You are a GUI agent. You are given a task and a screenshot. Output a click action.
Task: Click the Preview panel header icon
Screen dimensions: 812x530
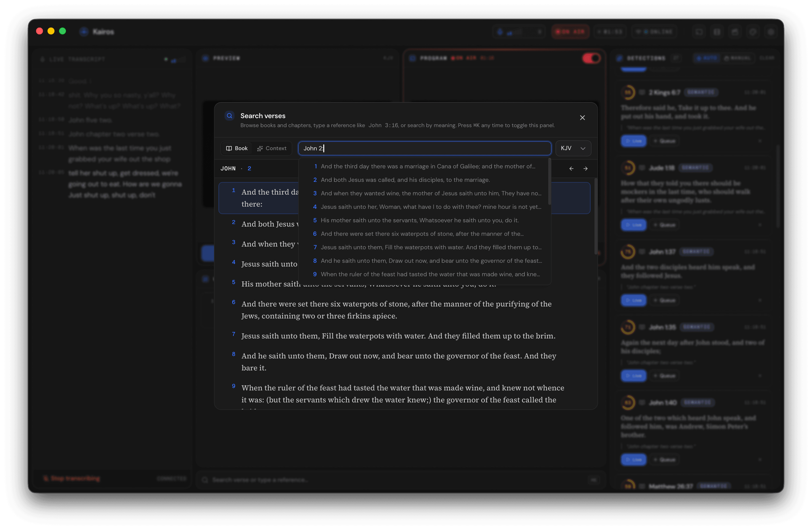(x=205, y=58)
